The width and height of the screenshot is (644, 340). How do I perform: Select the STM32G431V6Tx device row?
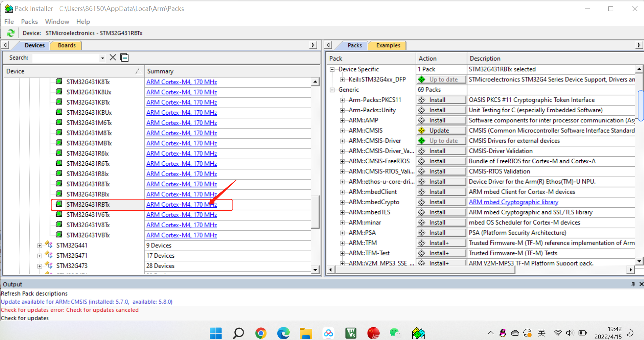[x=88, y=214]
